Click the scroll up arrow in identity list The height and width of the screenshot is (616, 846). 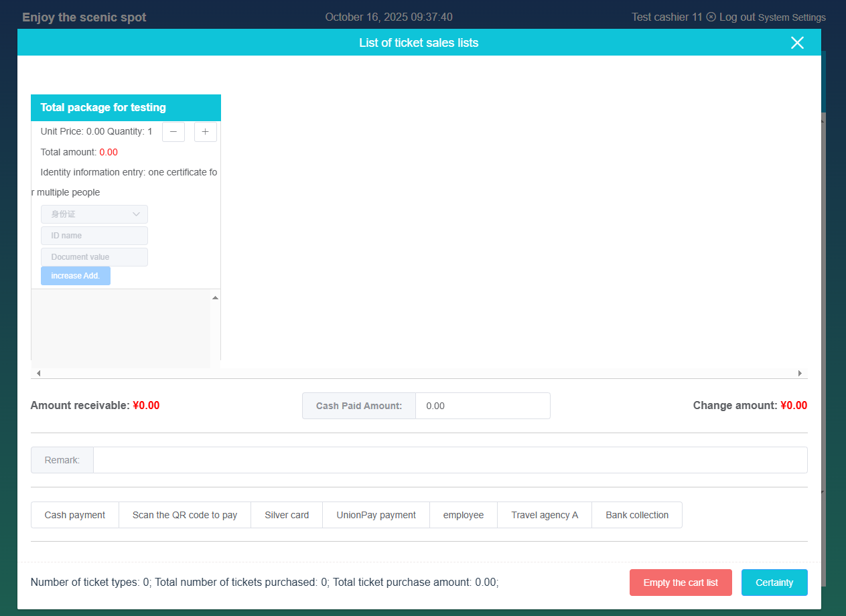click(215, 297)
